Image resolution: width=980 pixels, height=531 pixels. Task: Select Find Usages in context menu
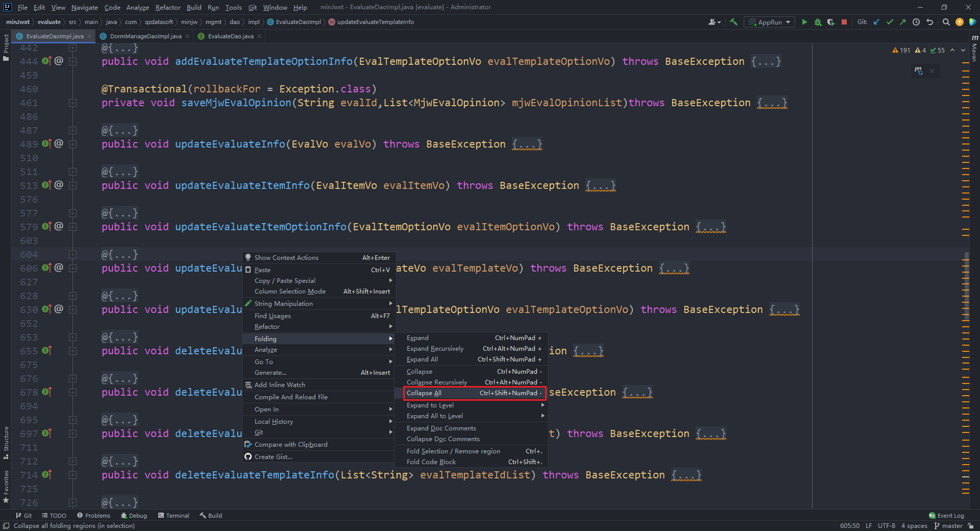[319, 316]
